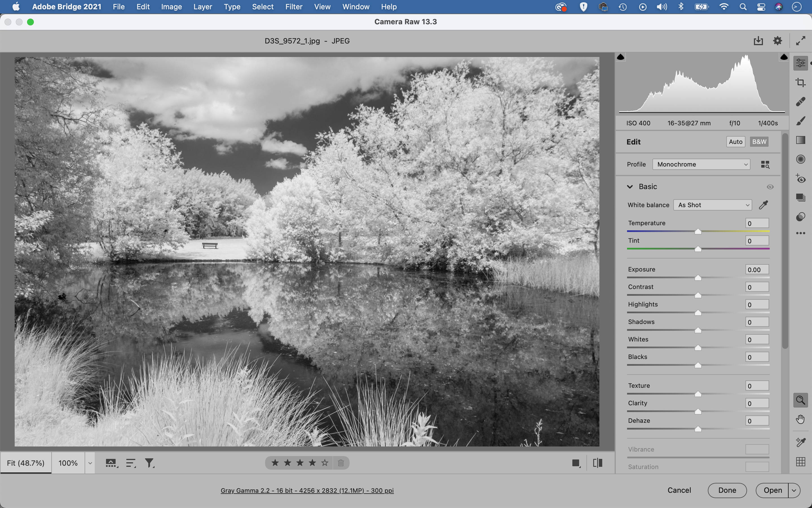
Task: Toggle highlight clipping warning in histogram
Action: (784, 57)
